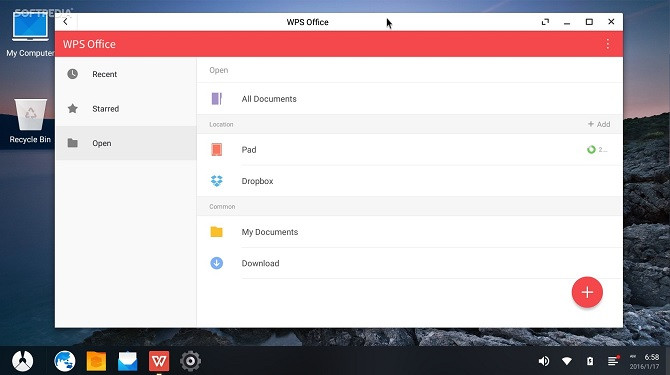Click the Wi-Fi tray icon
Image resolution: width=670 pixels, height=375 pixels.
(x=567, y=361)
